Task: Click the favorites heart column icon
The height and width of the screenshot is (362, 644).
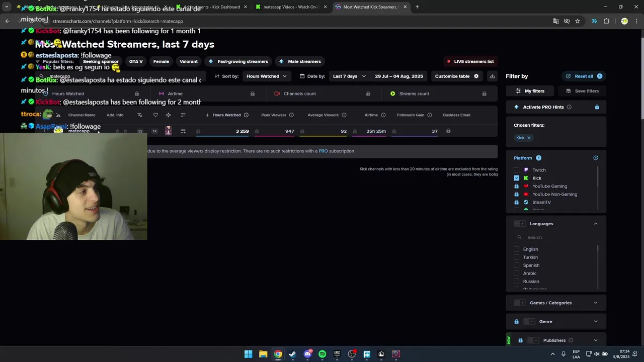Action: (155, 115)
